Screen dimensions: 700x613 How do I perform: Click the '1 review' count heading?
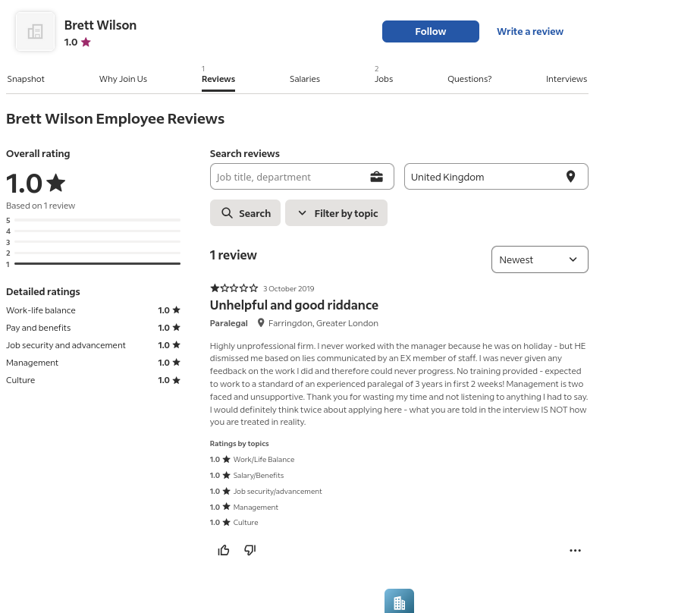234,255
